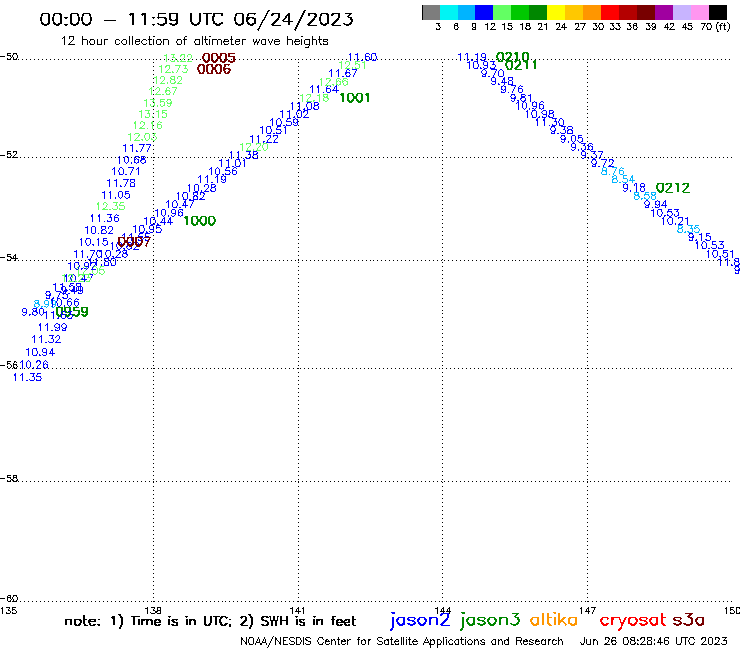The image size is (740, 650).
Task: Click the NOAA/NESDIS credit line
Action: (x=402, y=641)
